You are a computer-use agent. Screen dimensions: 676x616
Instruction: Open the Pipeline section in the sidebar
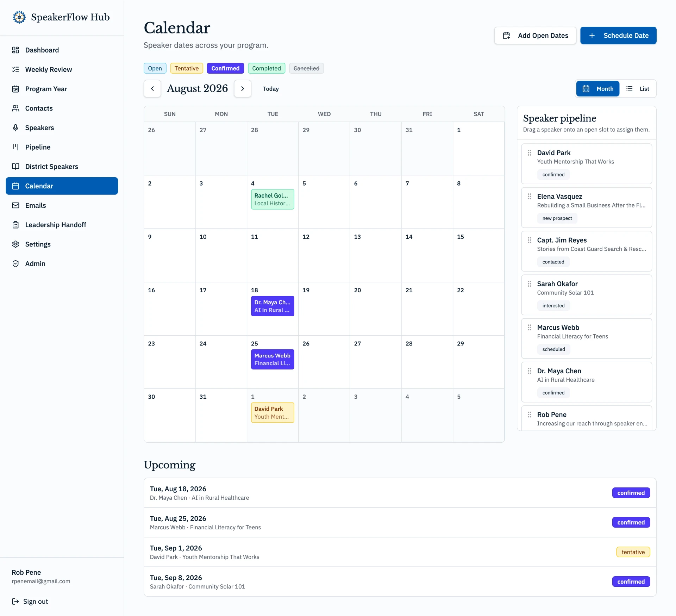[x=62, y=147]
